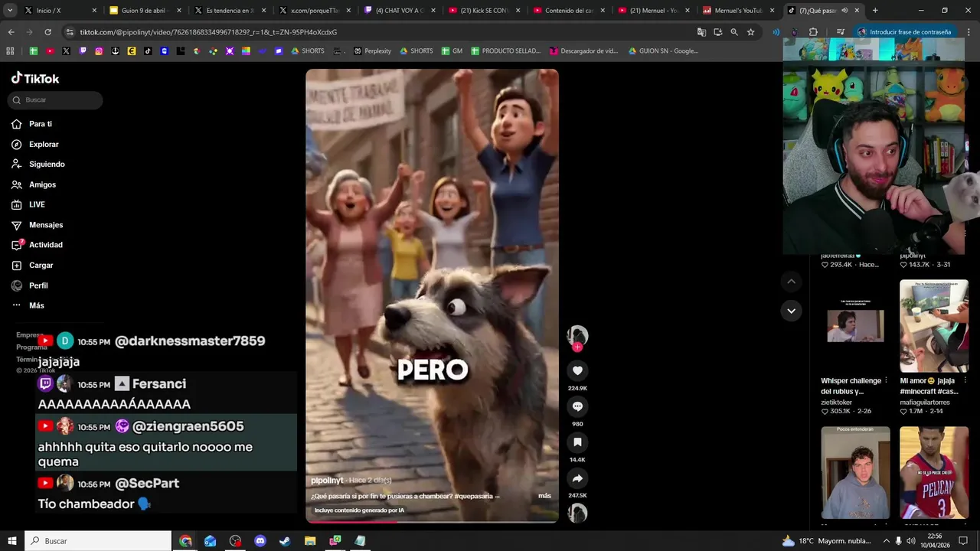The width and height of the screenshot is (980, 551).
Task: Open the Instagram bookmark icon
Action: point(99,51)
